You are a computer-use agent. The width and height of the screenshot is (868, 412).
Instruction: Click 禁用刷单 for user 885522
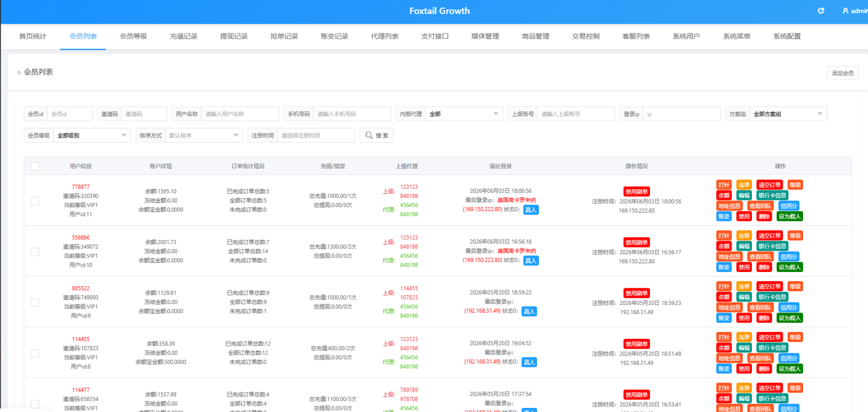click(x=636, y=293)
